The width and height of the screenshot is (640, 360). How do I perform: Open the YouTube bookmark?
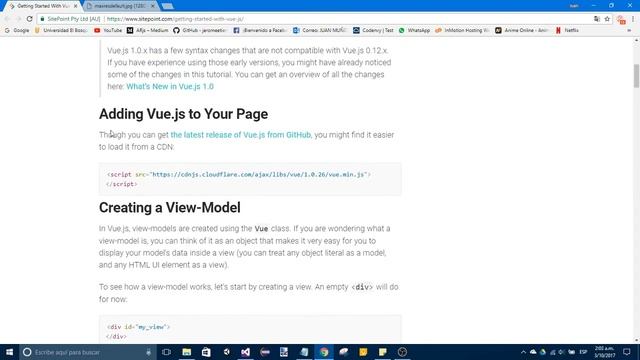tap(108, 30)
